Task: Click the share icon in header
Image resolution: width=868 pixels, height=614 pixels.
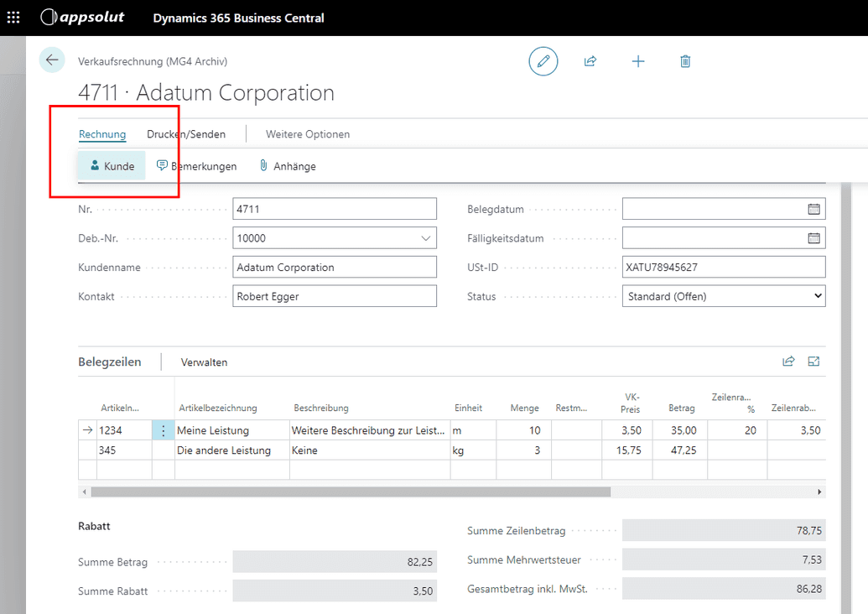Action: point(590,61)
